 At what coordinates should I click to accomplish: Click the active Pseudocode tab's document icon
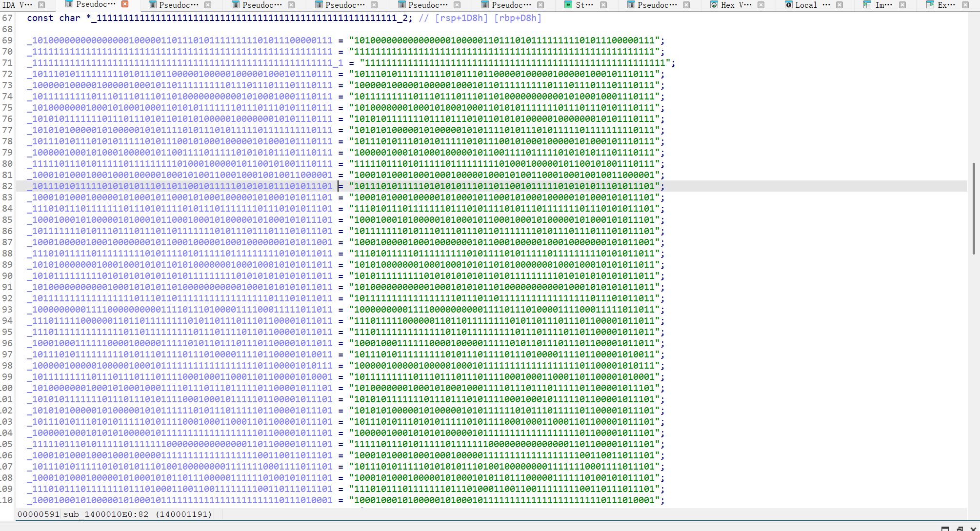[x=69, y=4]
